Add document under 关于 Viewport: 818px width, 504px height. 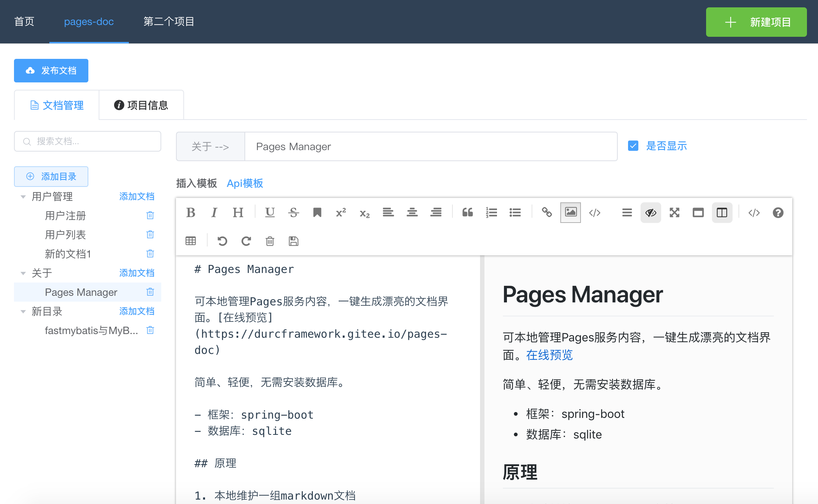click(137, 273)
